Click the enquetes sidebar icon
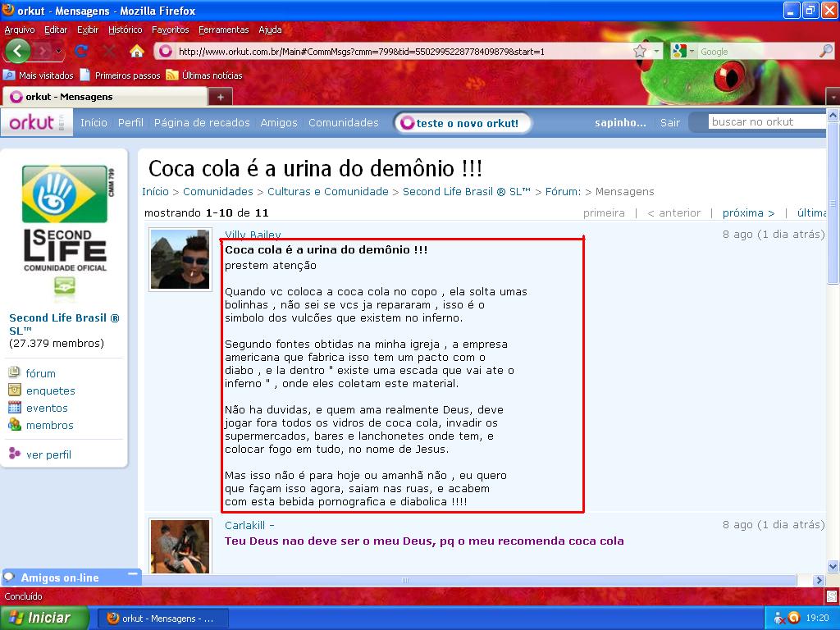The width and height of the screenshot is (840, 630). click(15, 390)
